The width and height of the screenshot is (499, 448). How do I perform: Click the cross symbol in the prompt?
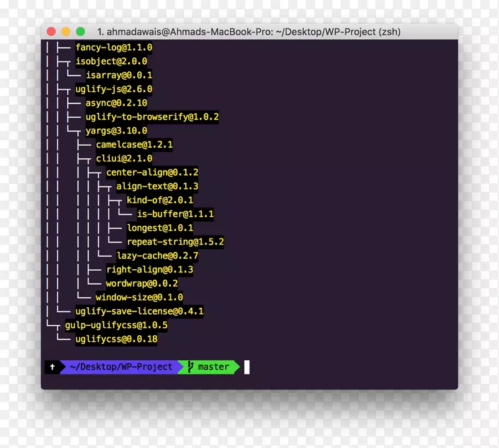(x=52, y=367)
